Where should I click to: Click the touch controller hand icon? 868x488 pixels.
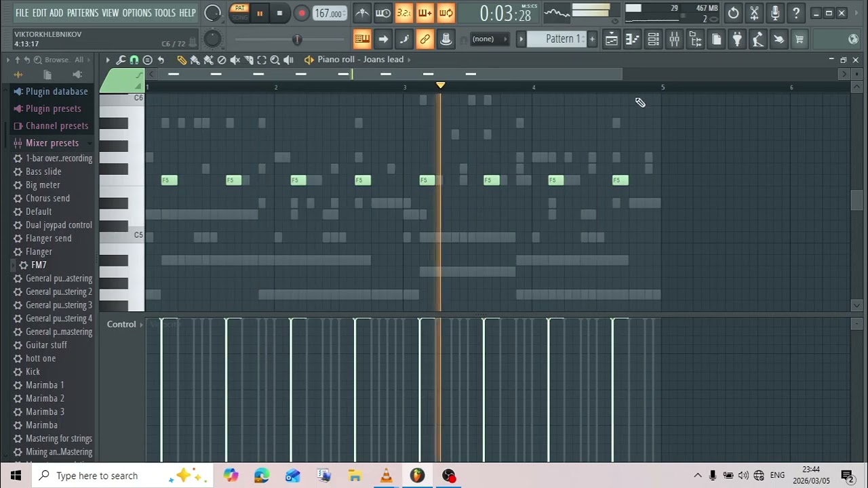coord(778,39)
